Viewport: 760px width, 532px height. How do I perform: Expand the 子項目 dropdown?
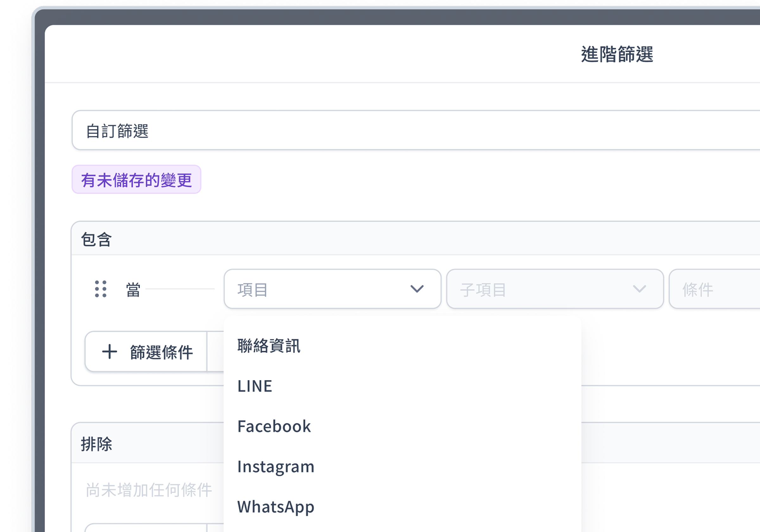tap(554, 289)
